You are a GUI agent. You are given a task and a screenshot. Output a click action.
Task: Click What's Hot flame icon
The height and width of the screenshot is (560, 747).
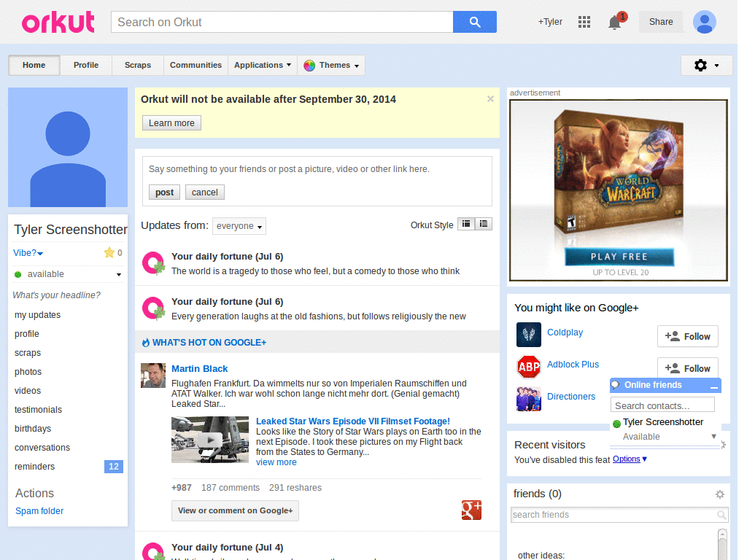coord(146,343)
